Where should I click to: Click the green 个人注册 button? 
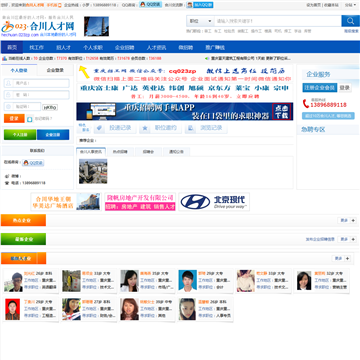tap(20, 135)
